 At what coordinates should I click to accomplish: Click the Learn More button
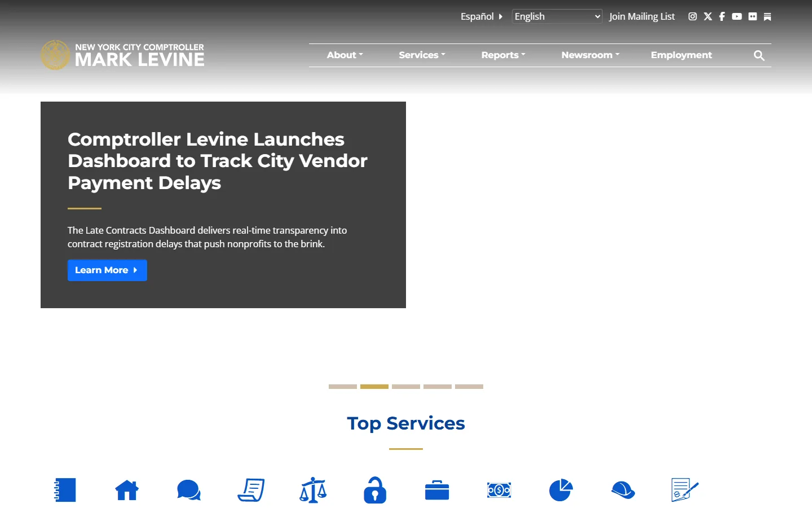coord(107,270)
